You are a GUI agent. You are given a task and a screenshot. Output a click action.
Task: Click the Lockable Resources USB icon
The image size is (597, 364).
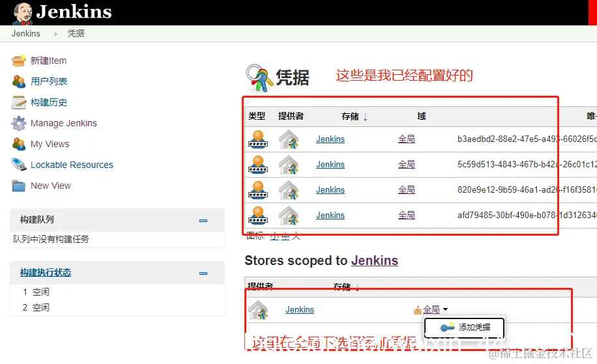tap(19, 164)
